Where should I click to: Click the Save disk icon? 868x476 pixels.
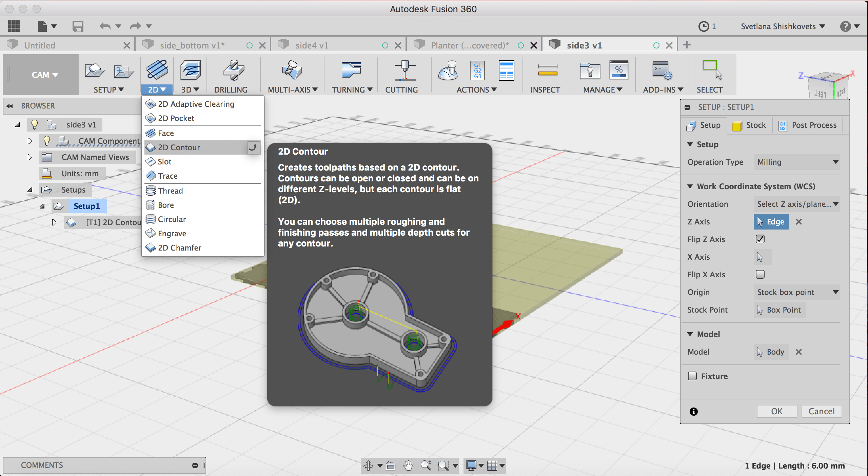click(x=78, y=26)
